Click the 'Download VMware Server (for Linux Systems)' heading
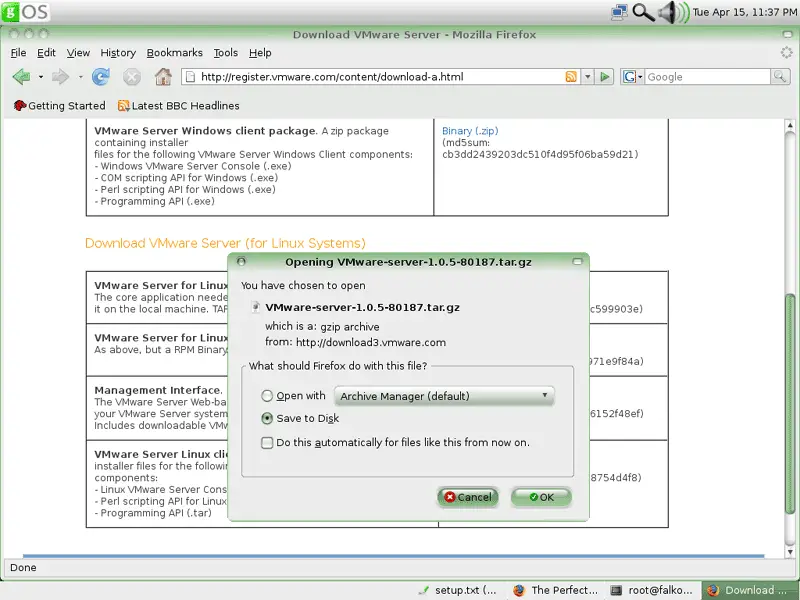The height and width of the screenshot is (600, 800). point(226,243)
